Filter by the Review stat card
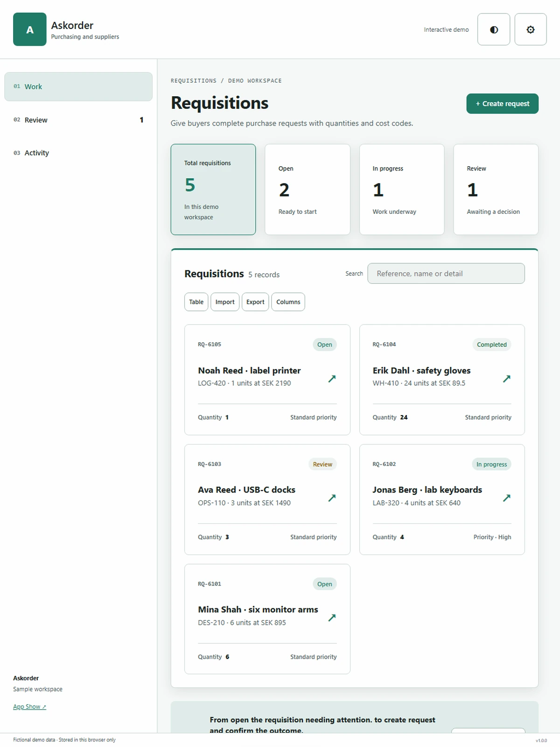This screenshot has height=747, width=560. 496,190
